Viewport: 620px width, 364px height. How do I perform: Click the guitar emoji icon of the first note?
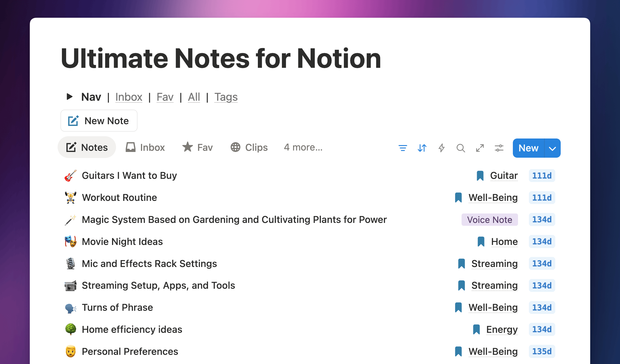[70, 176]
